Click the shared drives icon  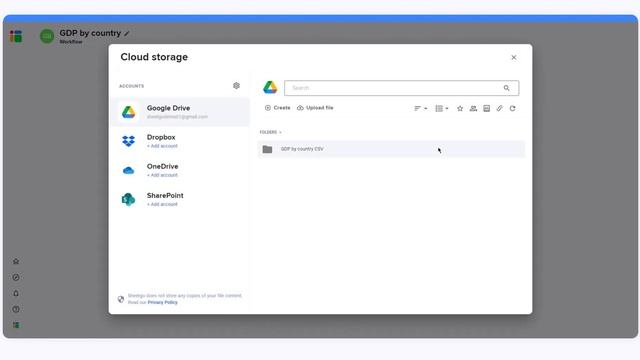coord(487,109)
